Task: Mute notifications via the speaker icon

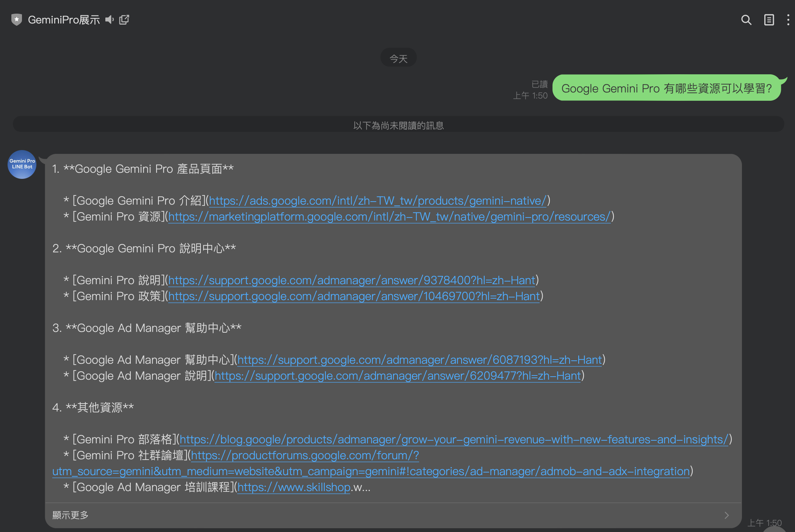Action: pos(110,20)
